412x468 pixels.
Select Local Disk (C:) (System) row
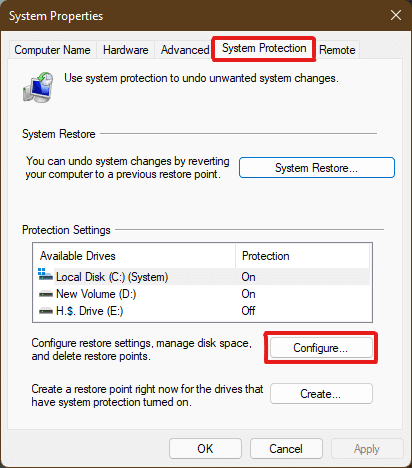pyautogui.click(x=204, y=277)
